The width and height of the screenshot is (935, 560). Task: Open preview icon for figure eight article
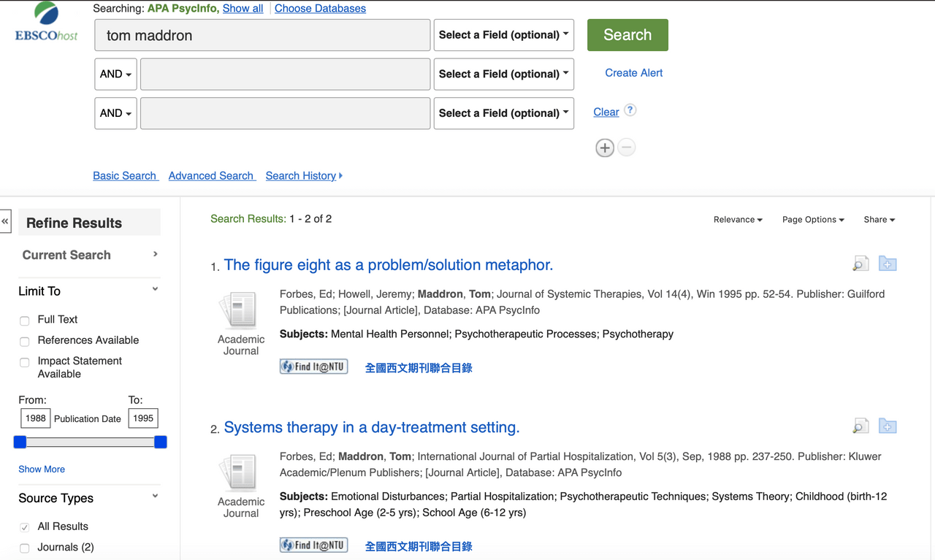tap(861, 264)
